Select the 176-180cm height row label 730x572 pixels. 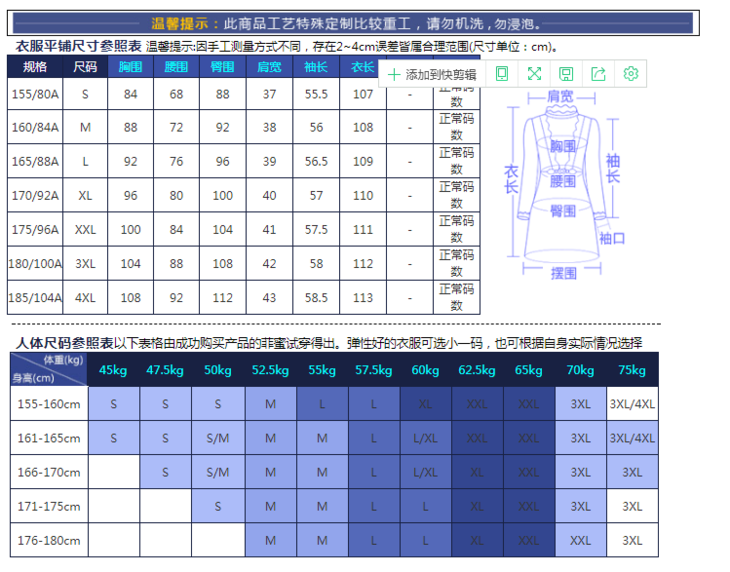(50, 540)
